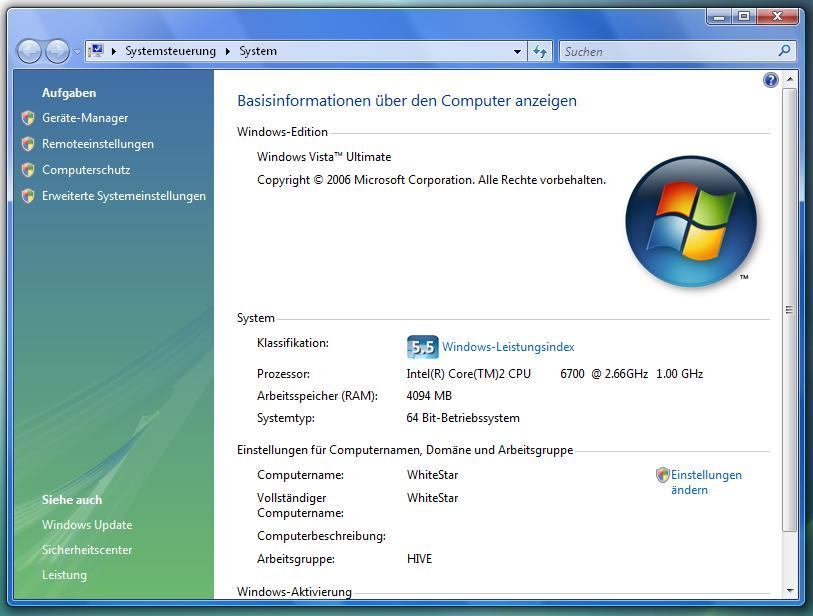This screenshot has width=813, height=616.
Task: Click the scrollbar up arrow
Action: tap(790, 79)
